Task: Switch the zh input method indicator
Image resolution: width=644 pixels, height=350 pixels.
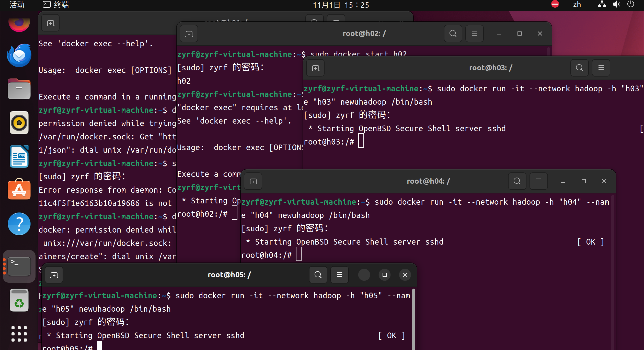Action: click(577, 5)
